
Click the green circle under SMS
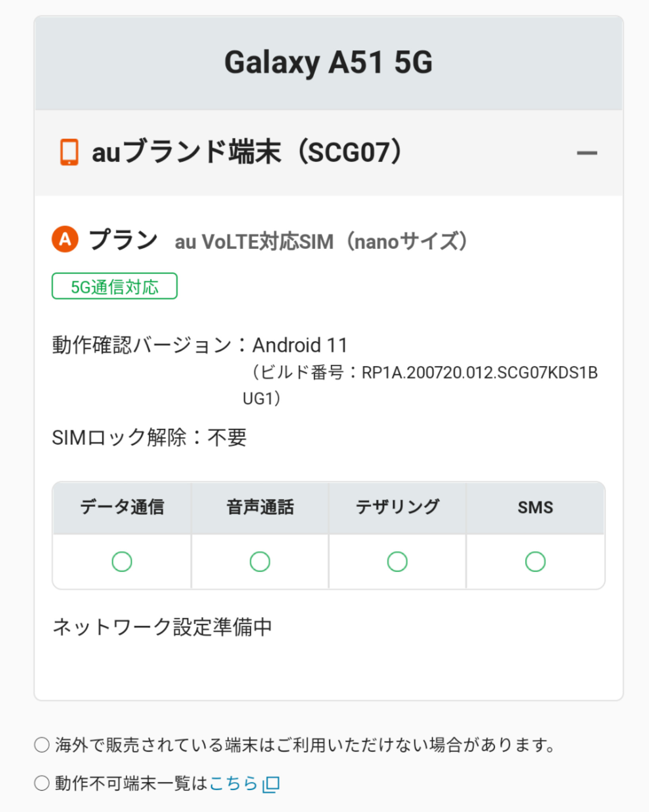535,561
